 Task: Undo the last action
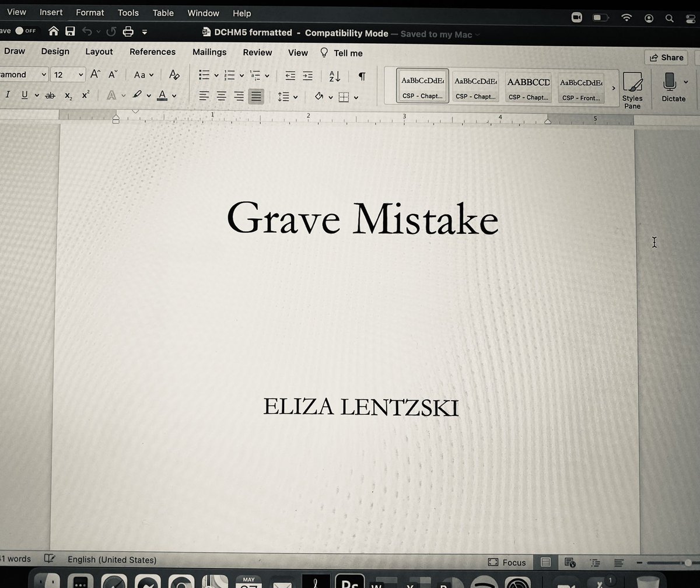[x=87, y=32]
